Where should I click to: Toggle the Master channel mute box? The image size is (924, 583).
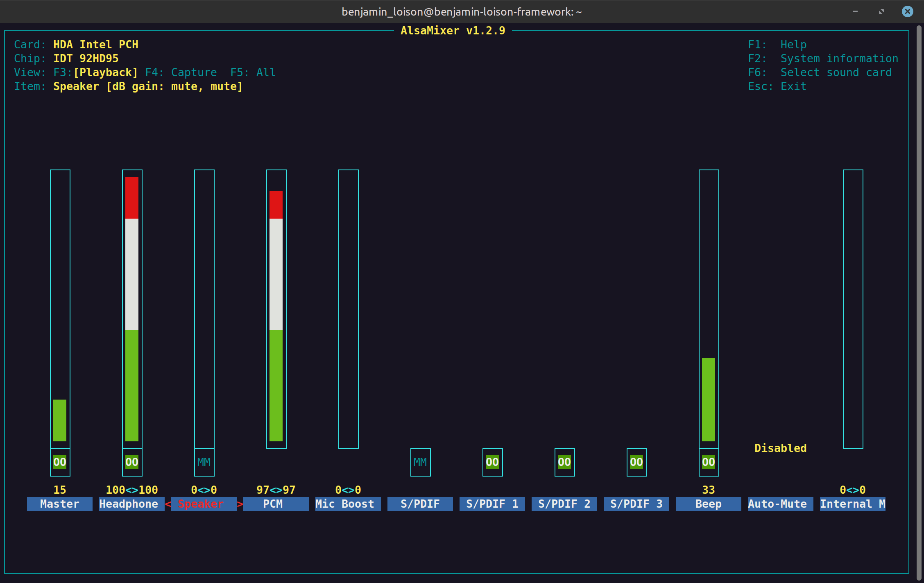click(60, 462)
